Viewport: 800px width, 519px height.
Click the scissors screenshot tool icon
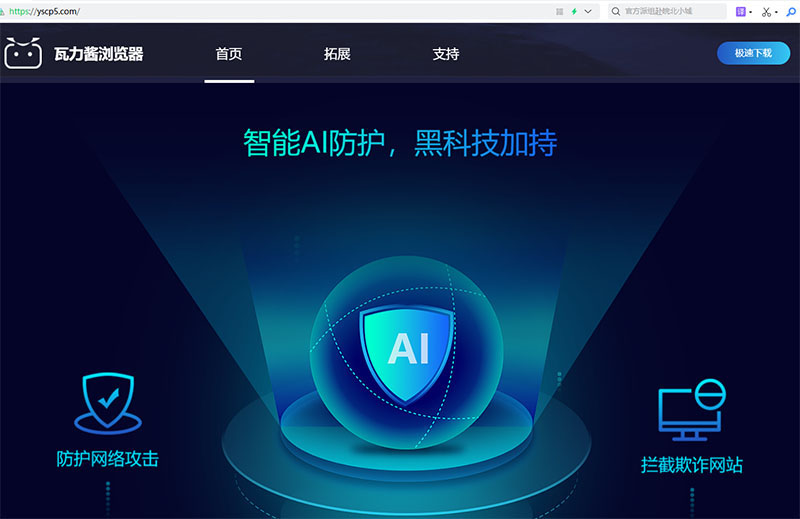pyautogui.click(x=766, y=12)
